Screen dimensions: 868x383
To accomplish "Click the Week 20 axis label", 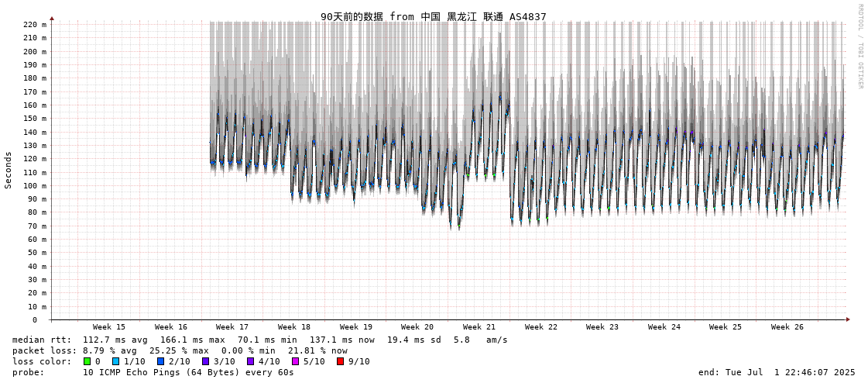I will coord(417,327).
